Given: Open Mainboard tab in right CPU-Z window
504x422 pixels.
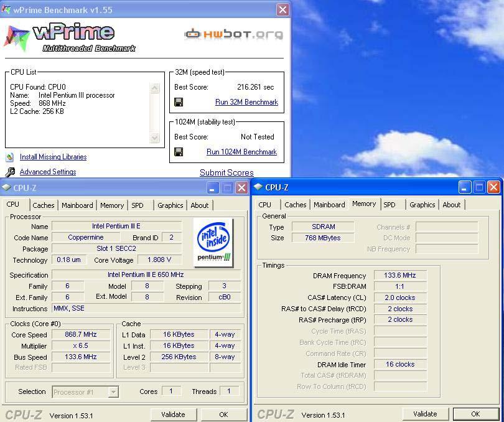Looking at the screenshot, I should pos(329,205).
